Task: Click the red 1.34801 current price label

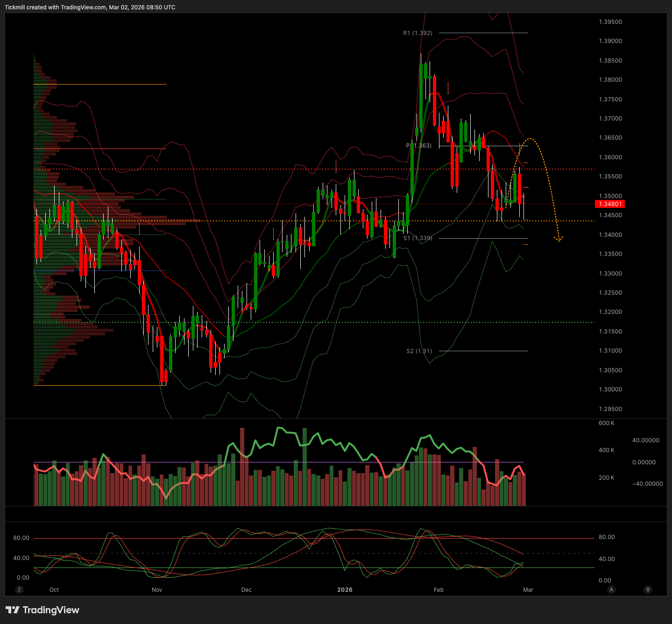Action: point(610,204)
